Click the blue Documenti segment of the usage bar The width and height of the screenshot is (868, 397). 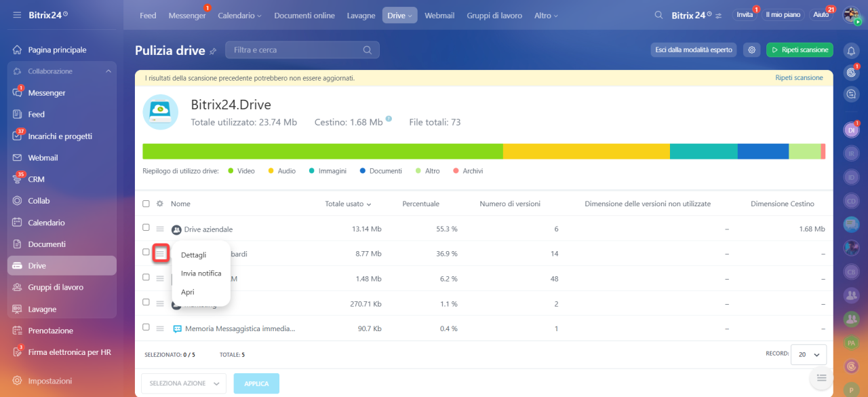pyautogui.click(x=763, y=151)
